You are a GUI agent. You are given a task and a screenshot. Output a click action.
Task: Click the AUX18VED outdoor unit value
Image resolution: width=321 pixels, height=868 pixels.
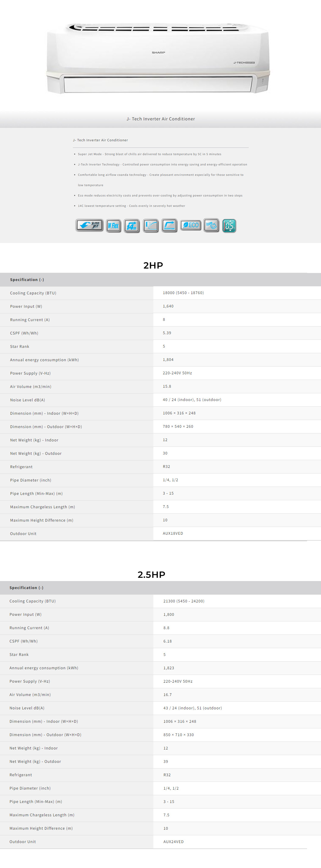point(173,534)
